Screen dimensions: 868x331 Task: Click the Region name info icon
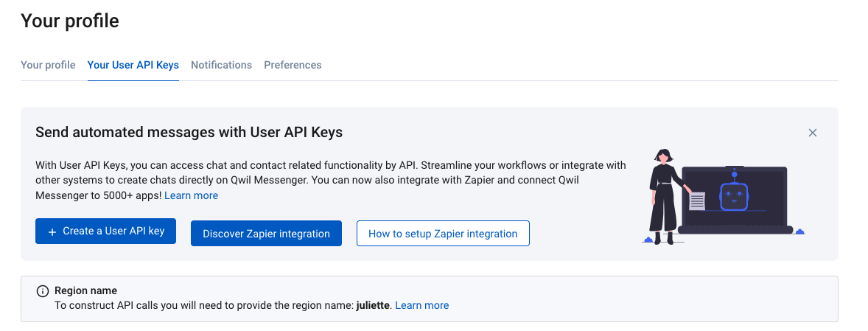(42, 291)
